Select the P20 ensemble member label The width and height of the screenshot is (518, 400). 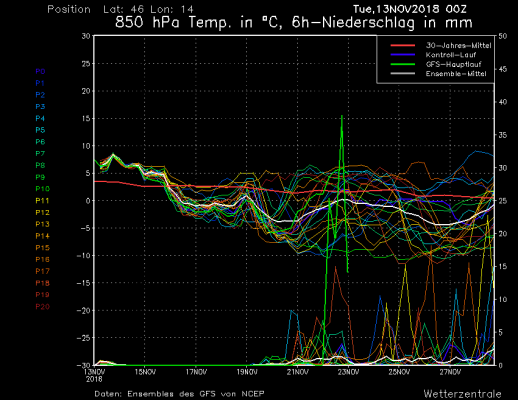(x=43, y=307)
